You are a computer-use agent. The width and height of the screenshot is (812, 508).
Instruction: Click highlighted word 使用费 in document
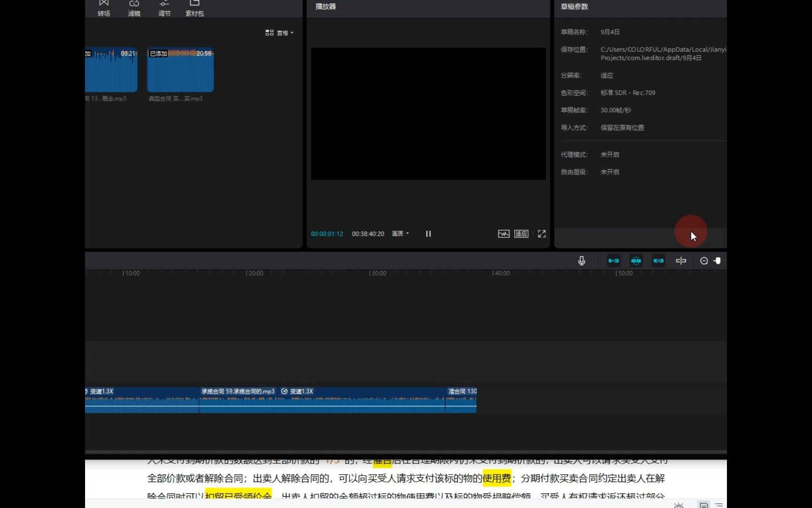point(497,478)
